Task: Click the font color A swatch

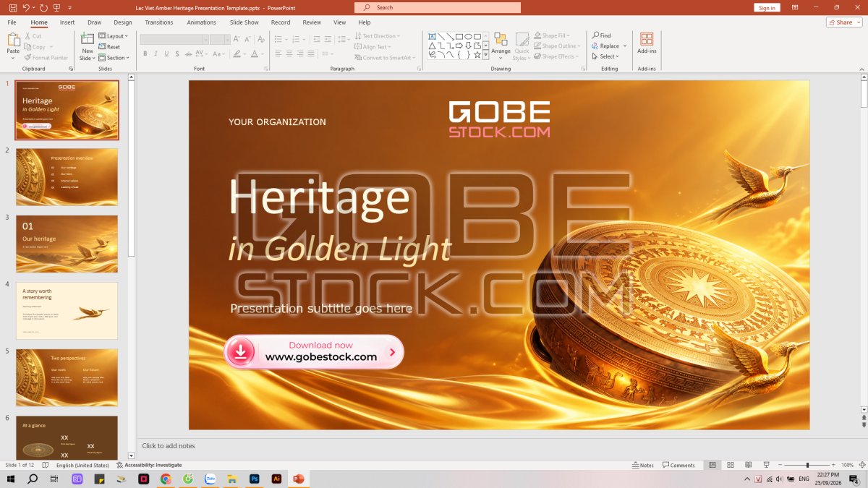Action: tap(254, 53)
